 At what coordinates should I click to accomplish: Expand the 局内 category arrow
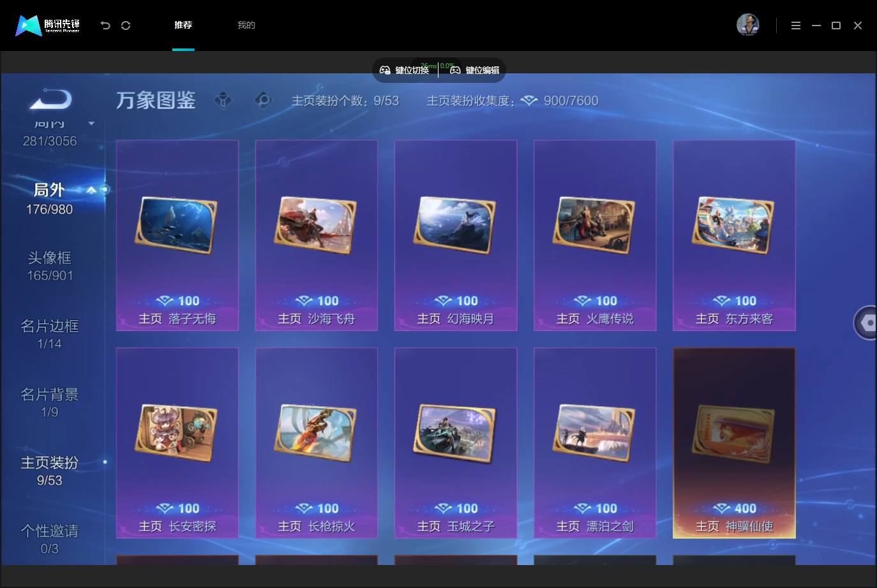[91, 123]
